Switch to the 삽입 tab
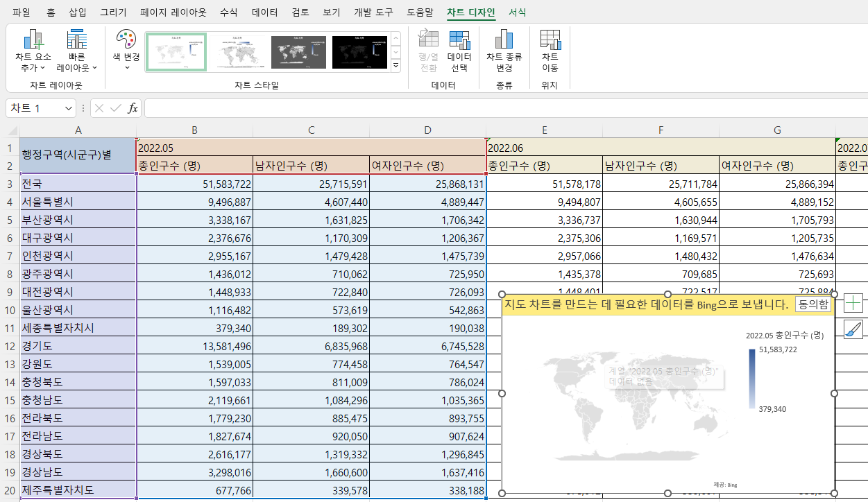868x502 pixels. (78, 12)
